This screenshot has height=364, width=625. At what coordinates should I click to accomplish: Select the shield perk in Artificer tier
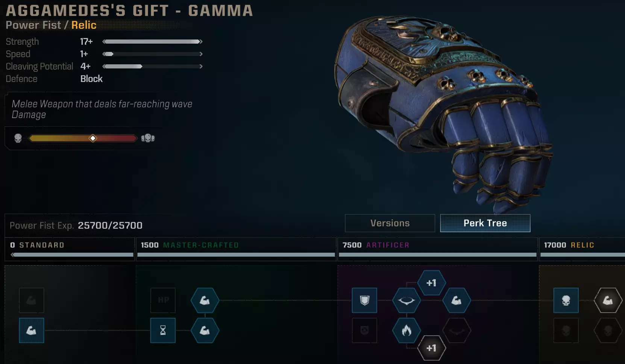tap(364, 300)
